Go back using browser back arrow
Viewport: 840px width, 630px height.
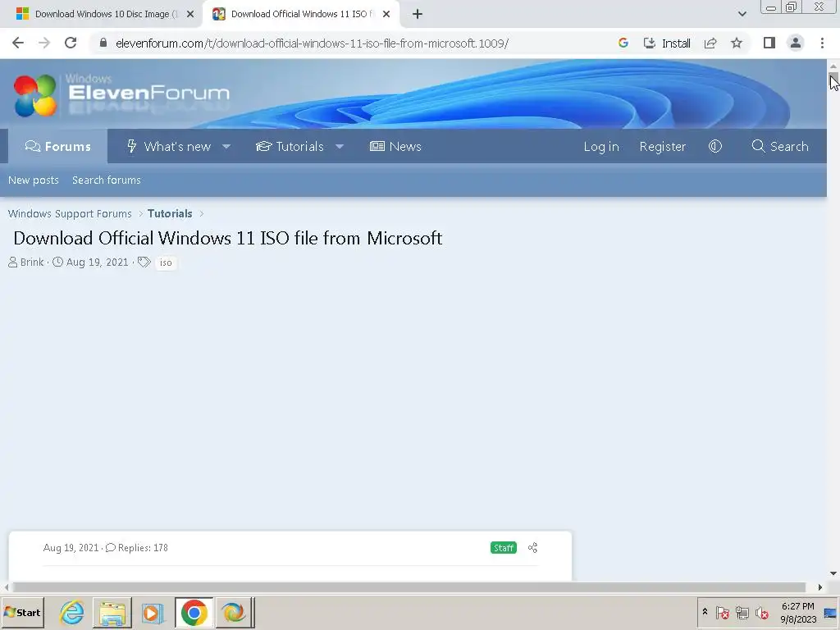tap(18, 43)
